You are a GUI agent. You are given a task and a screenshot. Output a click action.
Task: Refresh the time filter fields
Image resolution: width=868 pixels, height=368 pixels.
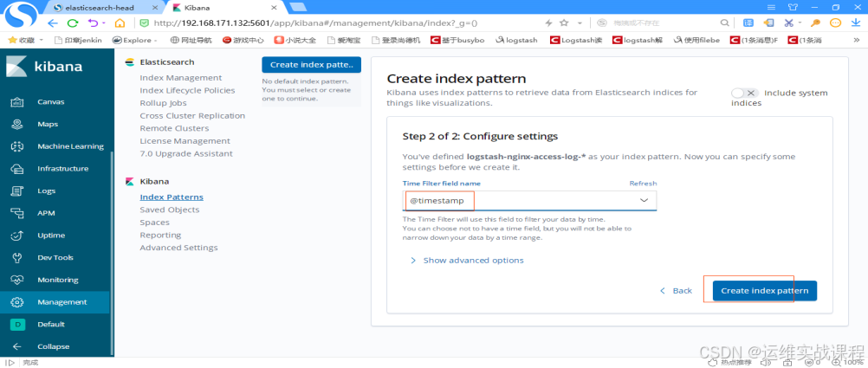tap(644, 184)
